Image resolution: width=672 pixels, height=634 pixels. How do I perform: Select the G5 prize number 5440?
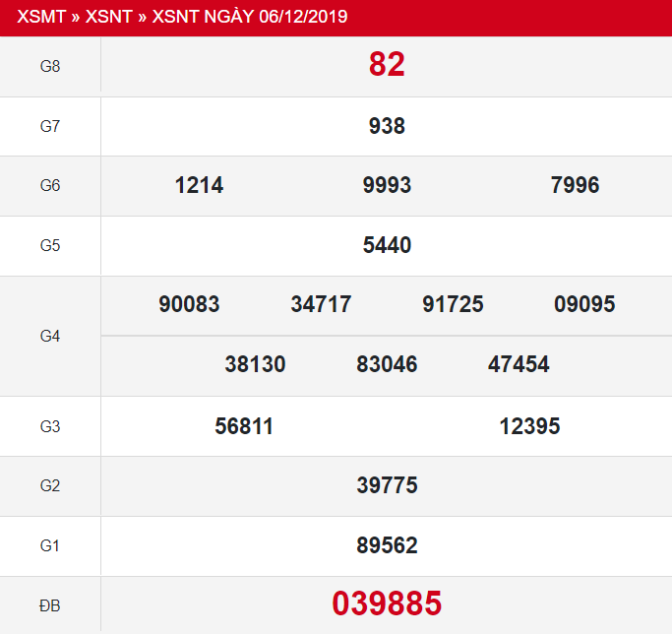(387, 245)
